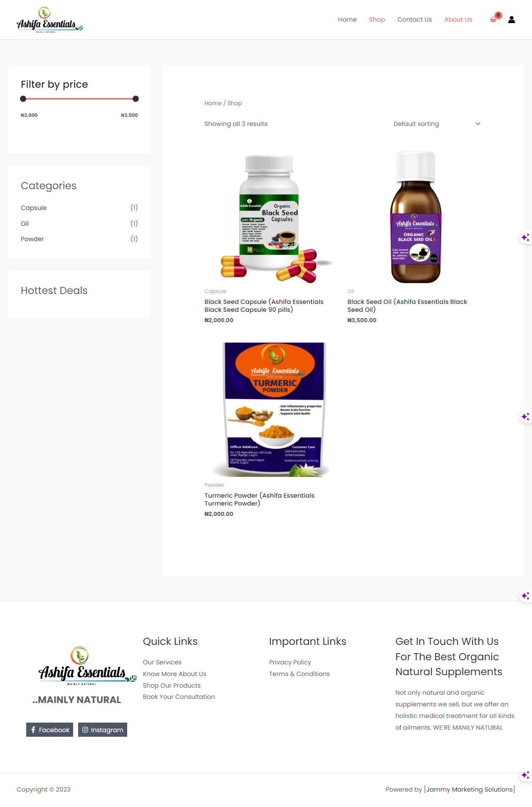Go to About Us page
This screenshot has width=532, height=807.
(x=458, y=20)
